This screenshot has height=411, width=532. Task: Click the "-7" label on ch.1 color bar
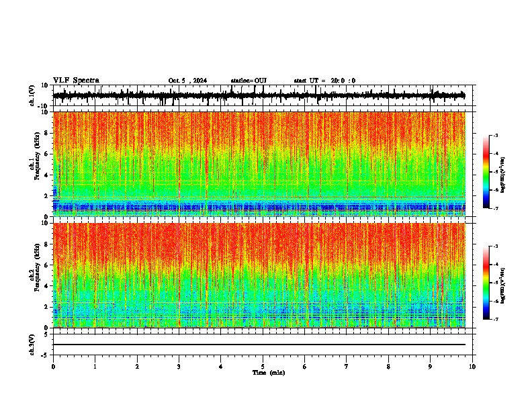pyautogui.click(x=495, y=208)
